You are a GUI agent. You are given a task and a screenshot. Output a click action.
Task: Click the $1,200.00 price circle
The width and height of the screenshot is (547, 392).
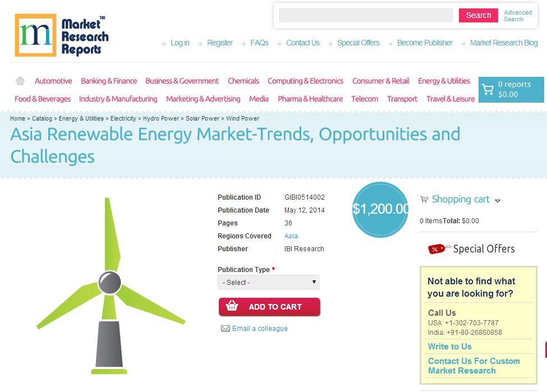point(380,210)
